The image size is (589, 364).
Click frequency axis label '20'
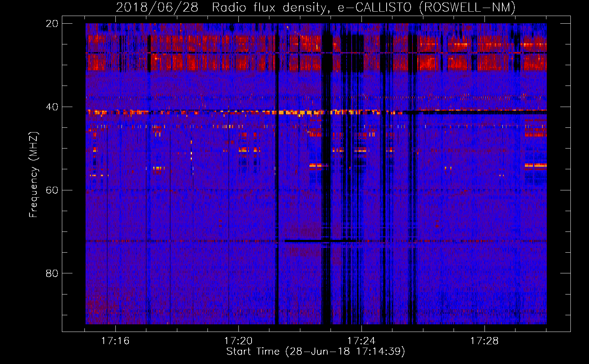click(x=52, y=24)
